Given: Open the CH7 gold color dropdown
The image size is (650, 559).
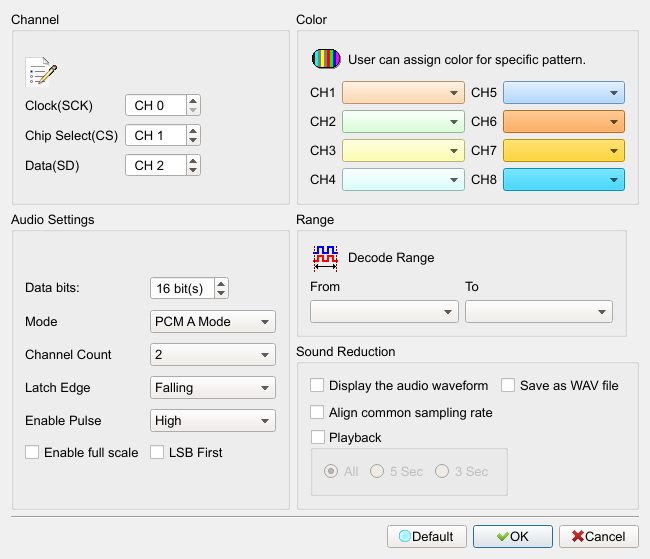Looking at the screenshot, I should coord(564,151).
